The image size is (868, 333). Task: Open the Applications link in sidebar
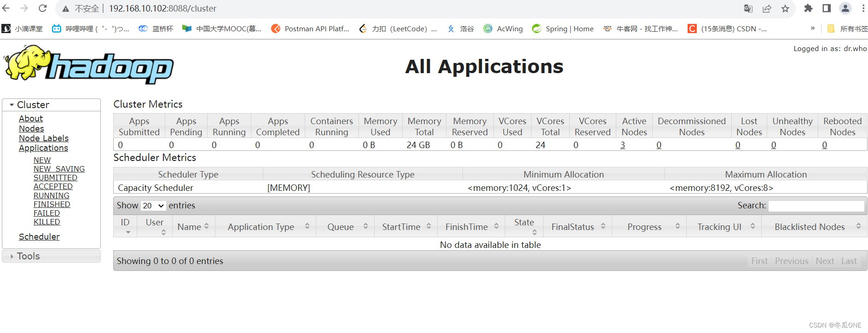tap(43, 148)
